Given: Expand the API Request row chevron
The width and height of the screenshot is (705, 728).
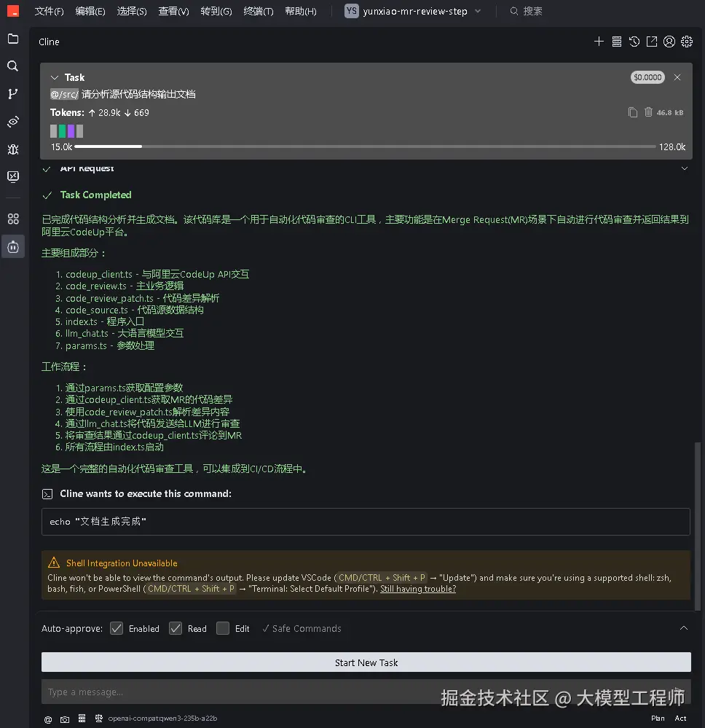Looking at the screenshot, I should (x=684, y=168).
